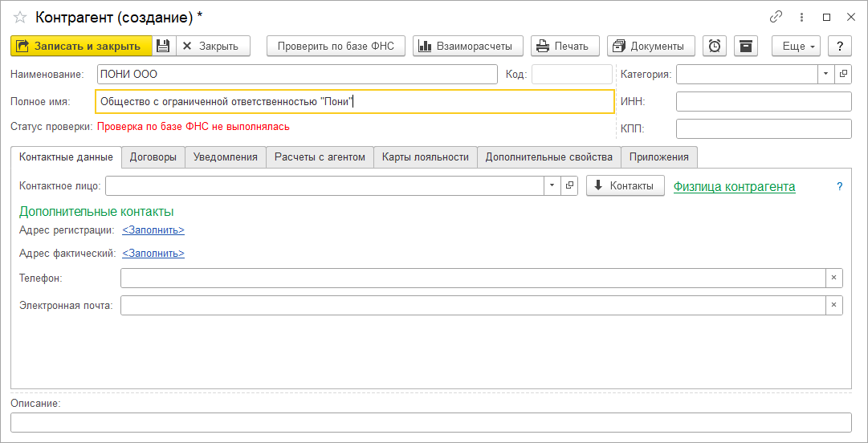868x443 pixels.
Task: Copy link via the chain icon
Action: pos(776,17)
